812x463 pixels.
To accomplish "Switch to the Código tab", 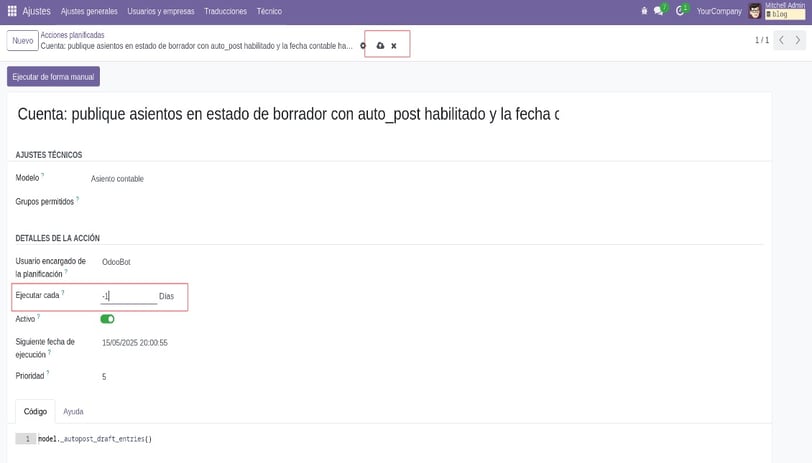I will (35, 411).
